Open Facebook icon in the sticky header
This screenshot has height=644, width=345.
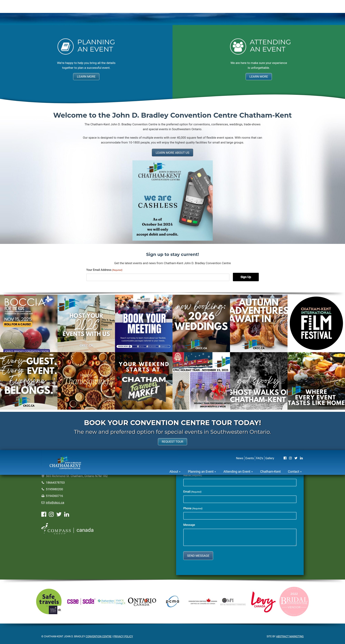[x=285, y=458]
